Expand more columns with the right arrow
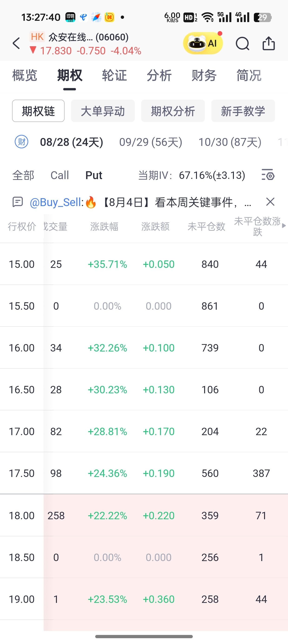 click(x=284, y=226)
